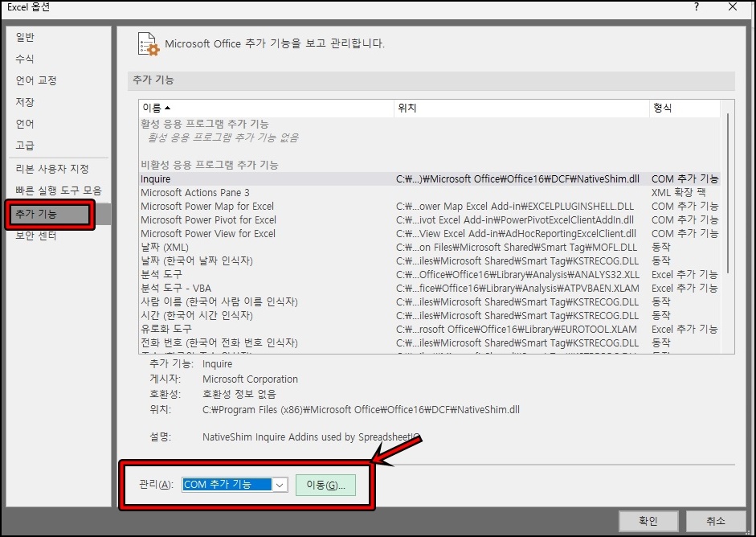Click the ANALYS32.XLL location cell
Screen dimensions: 756x537
coord(518,275)
